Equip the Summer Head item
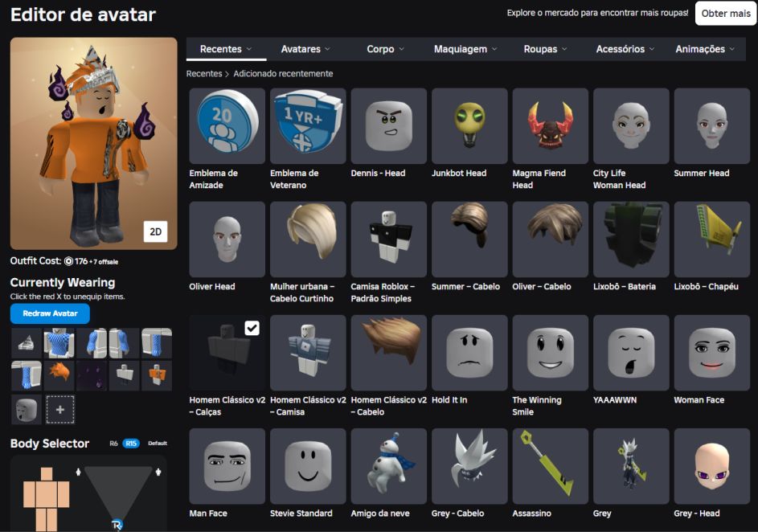 coord(711,125)
